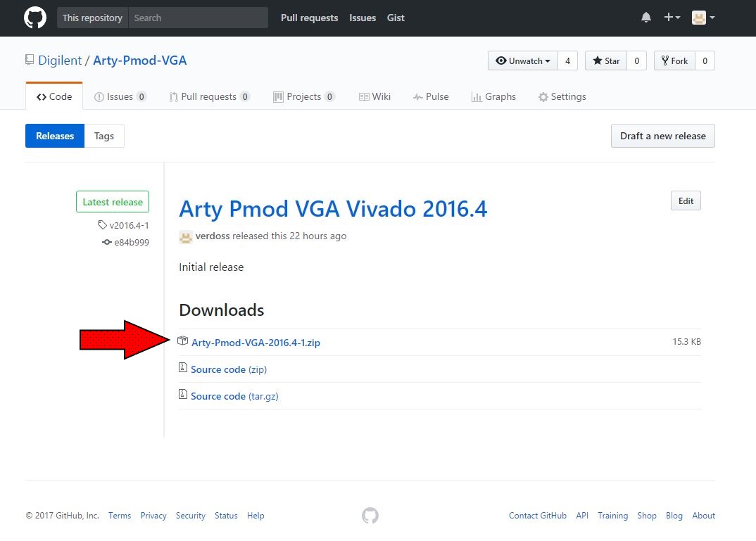Open the v2016.4-1 tag
This screenshot has height=541, width=756.
(123, 225)
